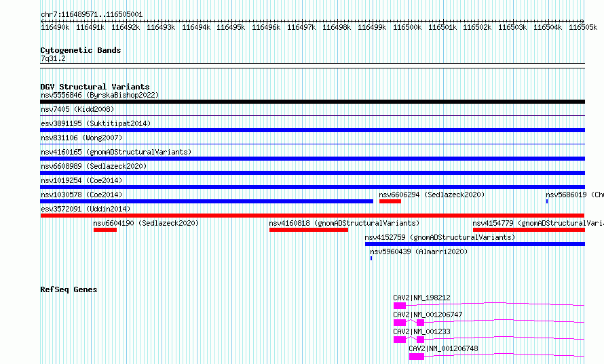Viewport: 604px width, 364px height.
Task: Click the CAV2|NM_001233 transcript label
Action: point(421,331)
